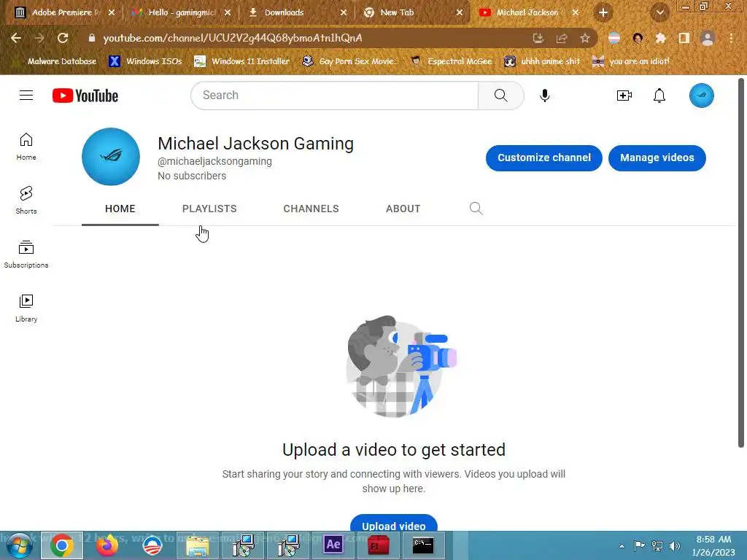747x560 pixels.
Task: Search within channel using magnifier icon
Action: point(476,209)
